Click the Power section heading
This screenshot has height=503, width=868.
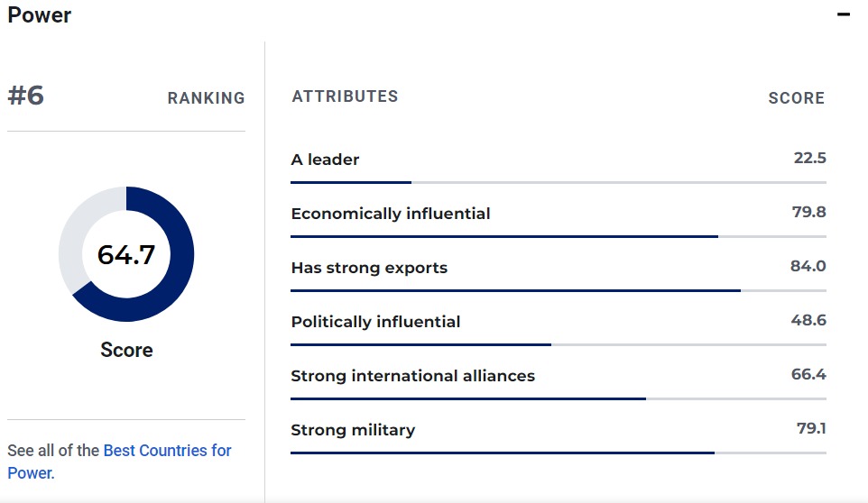[x=40, y=15]
